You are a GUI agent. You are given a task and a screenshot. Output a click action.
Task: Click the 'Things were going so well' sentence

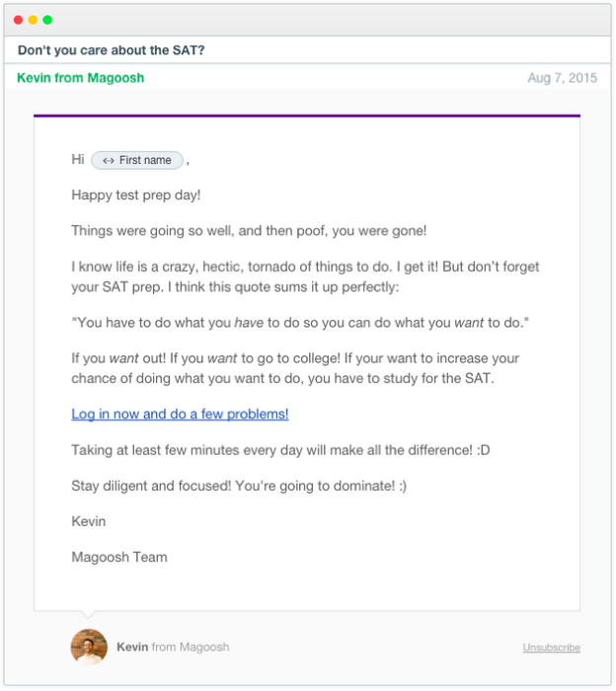coord(249,231)
